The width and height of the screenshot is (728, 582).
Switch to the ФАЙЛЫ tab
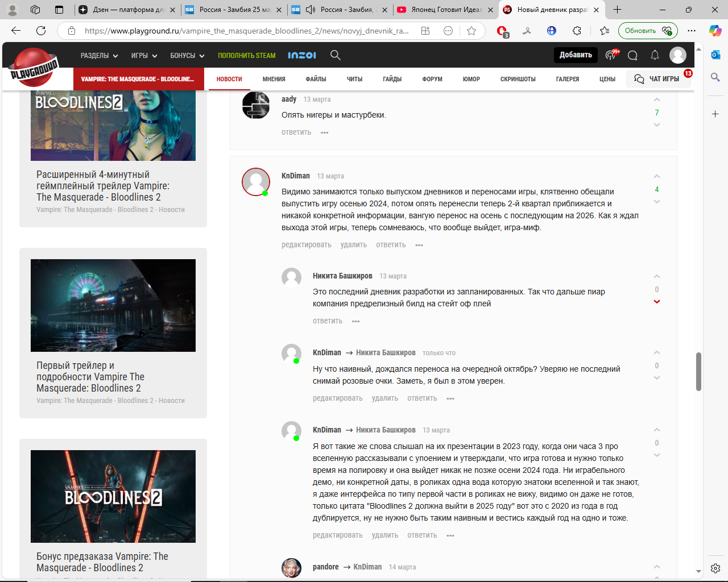(x=316, y=79)
